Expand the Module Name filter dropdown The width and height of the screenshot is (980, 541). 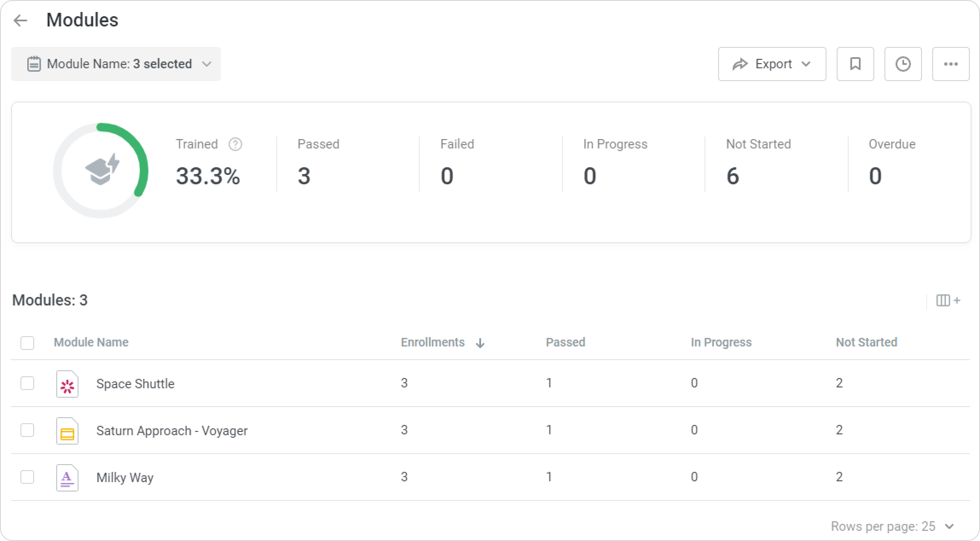point(116,64)
